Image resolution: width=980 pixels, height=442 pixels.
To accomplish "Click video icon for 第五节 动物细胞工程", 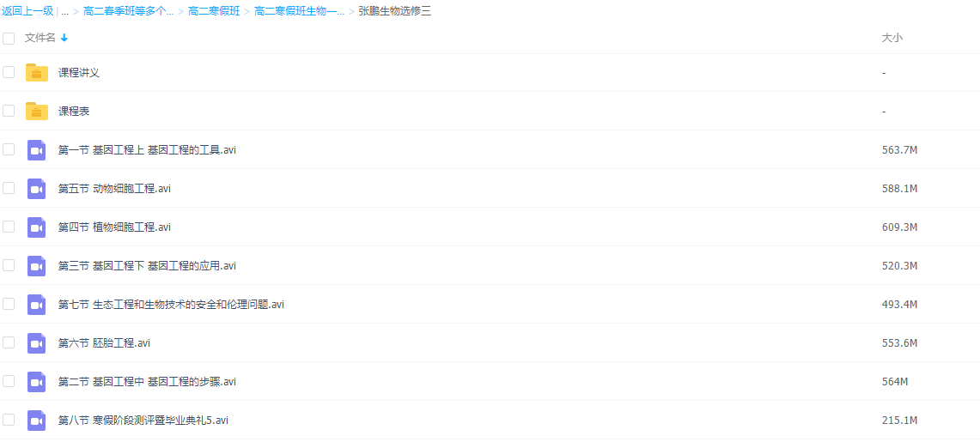I will (36, 189).
